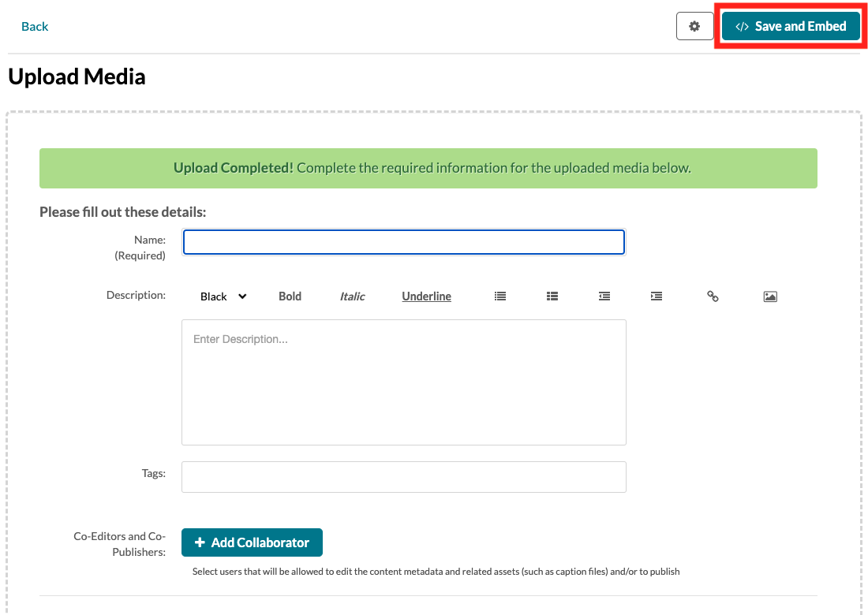Insert a link using the chain icon
This screenshot has height=615, width=868.
tap(713, 296)
